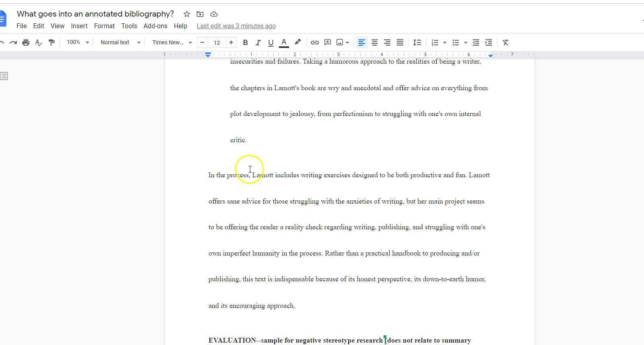Image resolution: width=644 pixels, height=345 pixels.
Task: Show the document outline panel
Action: pos(4,76)
